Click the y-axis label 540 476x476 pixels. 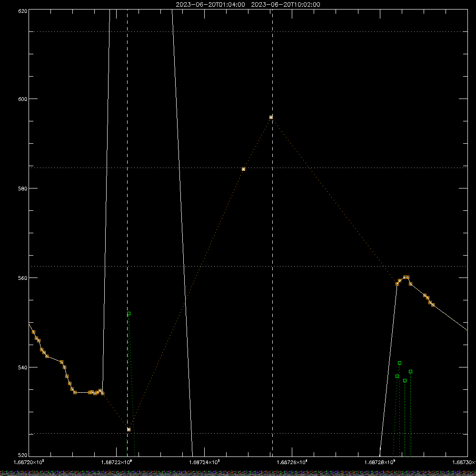click(x=23, y=367)
